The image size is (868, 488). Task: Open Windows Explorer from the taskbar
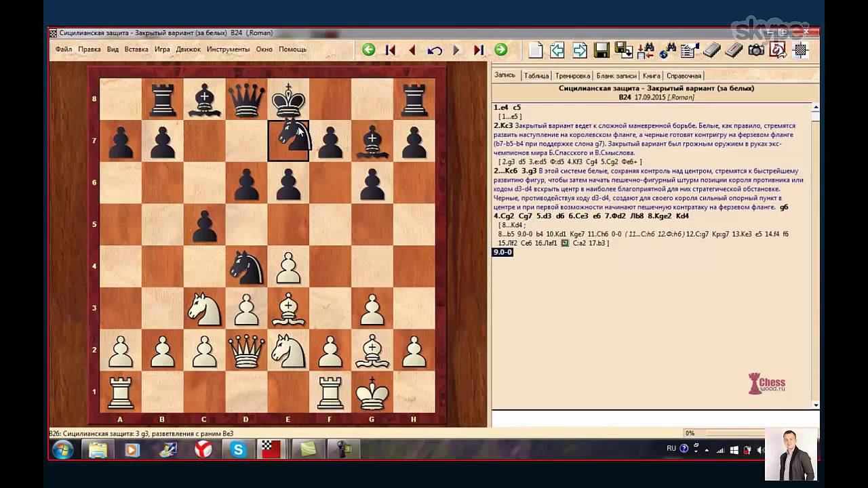coord(98,449)
